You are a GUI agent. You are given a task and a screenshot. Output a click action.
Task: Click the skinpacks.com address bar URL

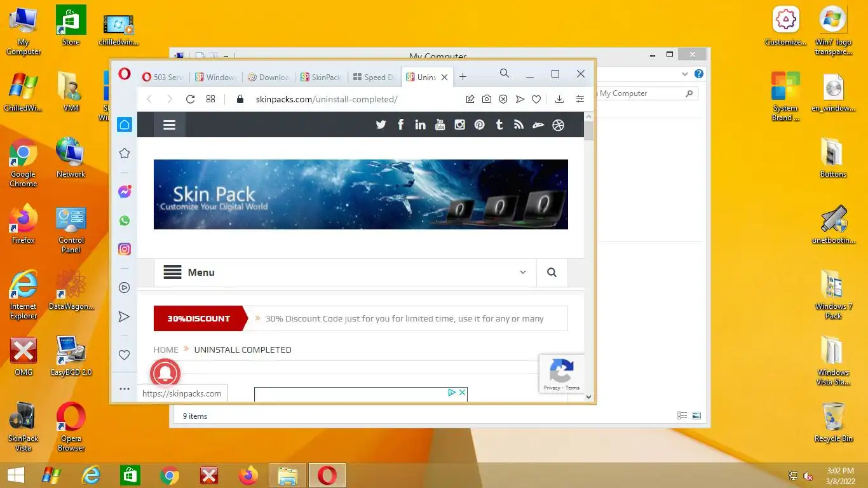pos(327,99)
